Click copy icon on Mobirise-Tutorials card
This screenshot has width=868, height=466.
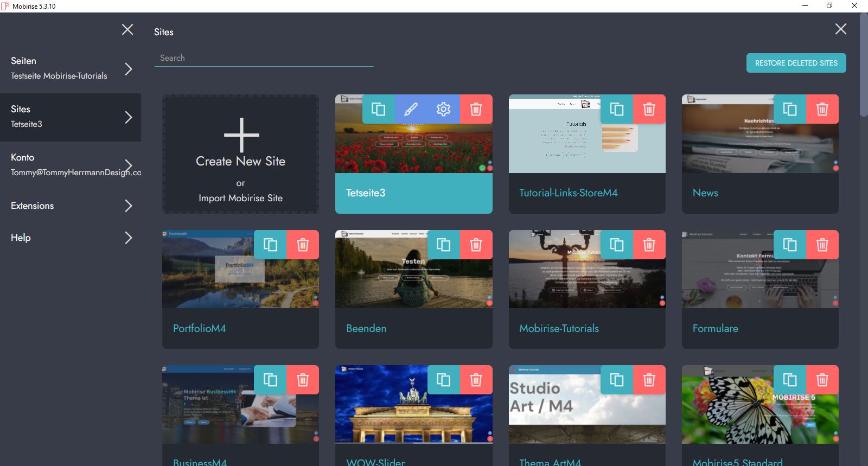pos(617,245)
